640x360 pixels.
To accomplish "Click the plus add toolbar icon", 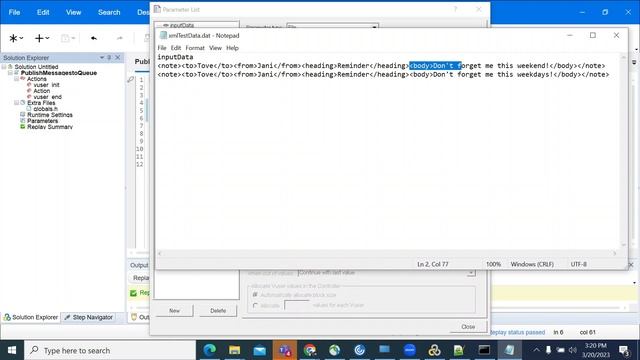I will (39, 38).
